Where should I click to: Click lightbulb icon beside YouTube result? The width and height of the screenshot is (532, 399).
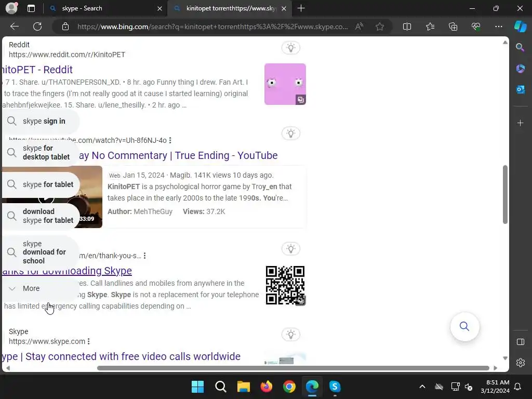(291, 134)
